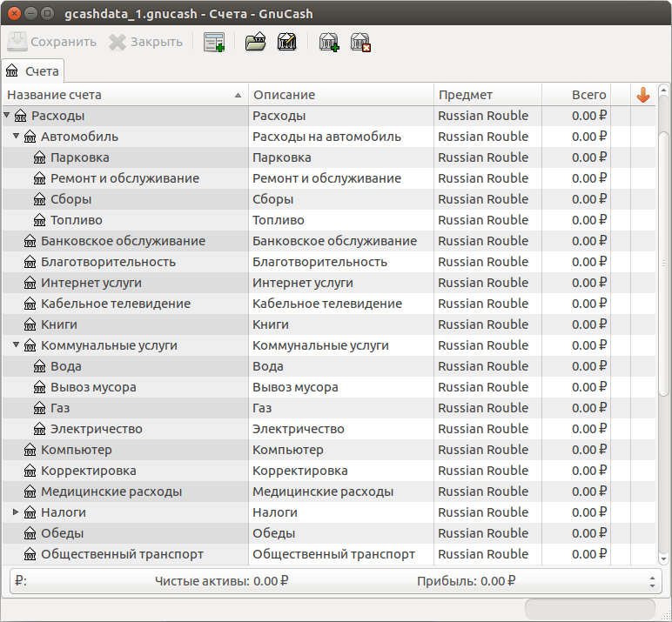Collapse the Расходы account tree
Screen dimensions: 672x622
coord(6,115)
